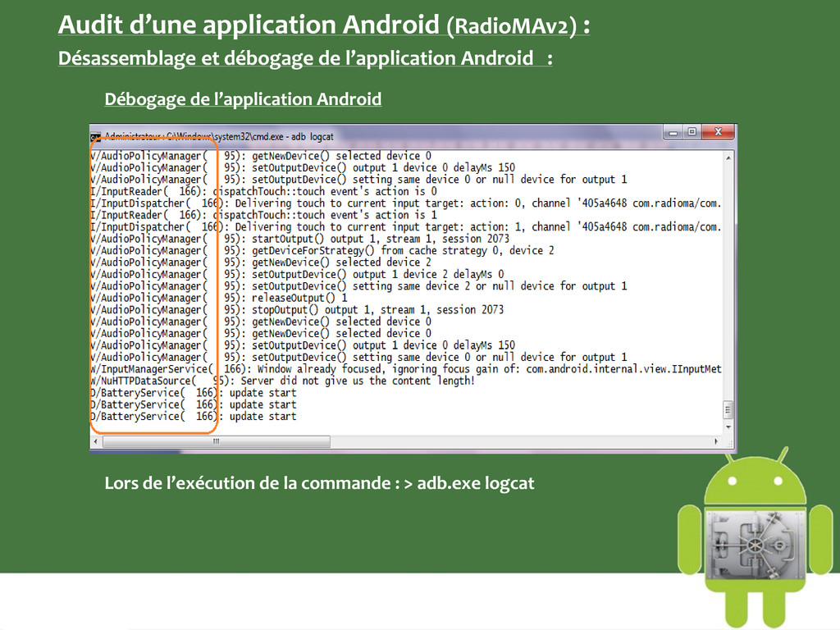Image resolution: width=840 pixels, height=630 pixels.
Task: Click the vertical scrollbar down arrow
Action: 728,427
